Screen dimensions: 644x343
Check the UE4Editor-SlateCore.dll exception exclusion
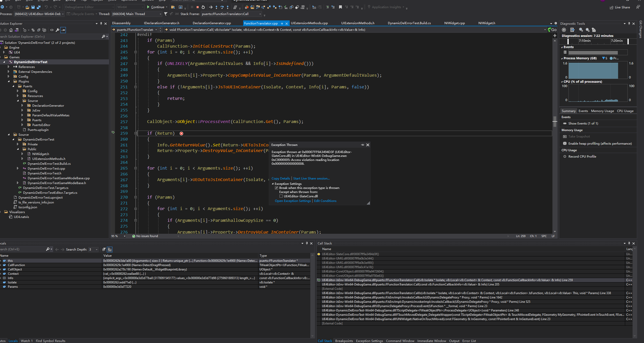[281, 196]
